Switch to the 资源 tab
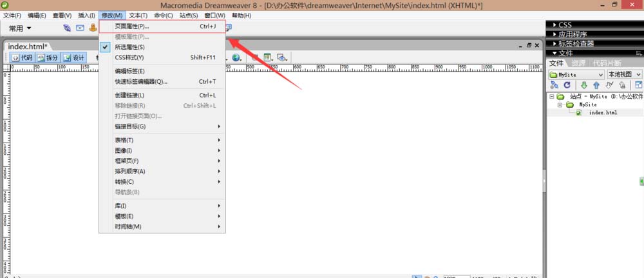Viewport: 644px width, 278px height. (578, 63)
